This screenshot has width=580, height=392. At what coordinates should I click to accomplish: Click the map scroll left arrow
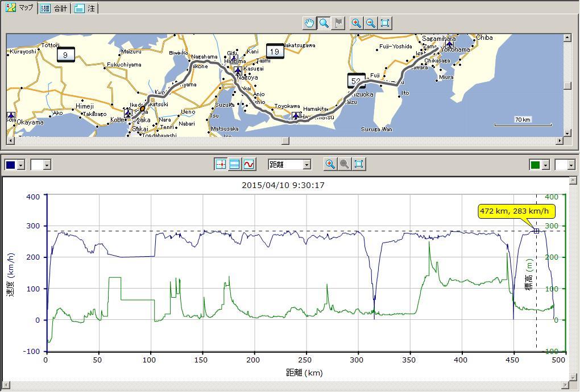tap(10, 141)
